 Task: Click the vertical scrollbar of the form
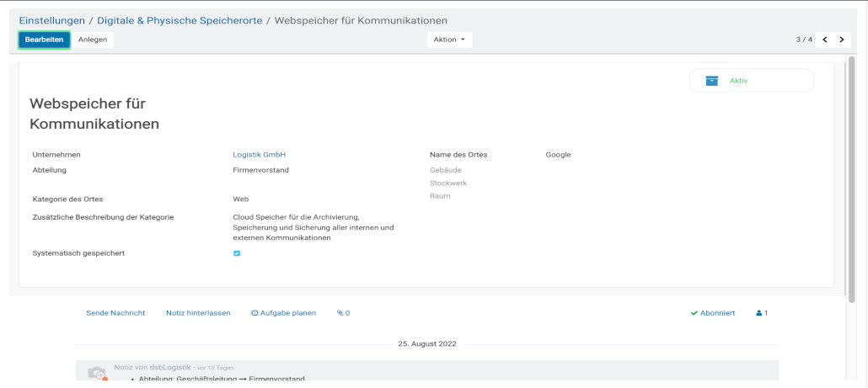point(851,177)
